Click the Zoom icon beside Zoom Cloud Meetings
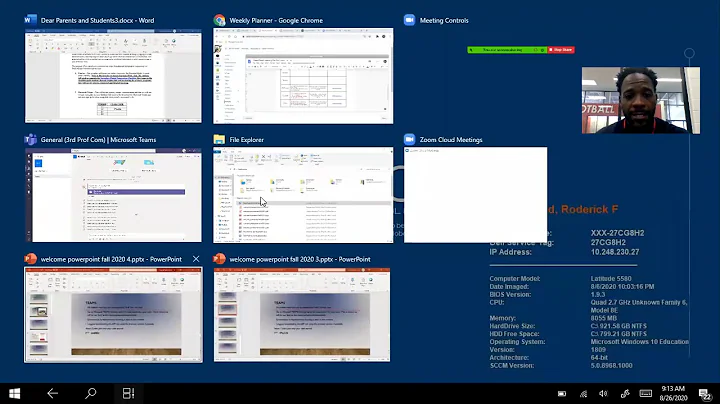Viewport: 720px width, 404px height. [409, 140]
